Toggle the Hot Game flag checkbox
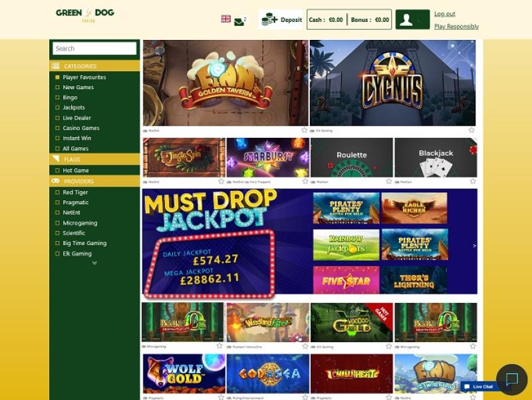532x400 pixels. click(x=57, y=170)
